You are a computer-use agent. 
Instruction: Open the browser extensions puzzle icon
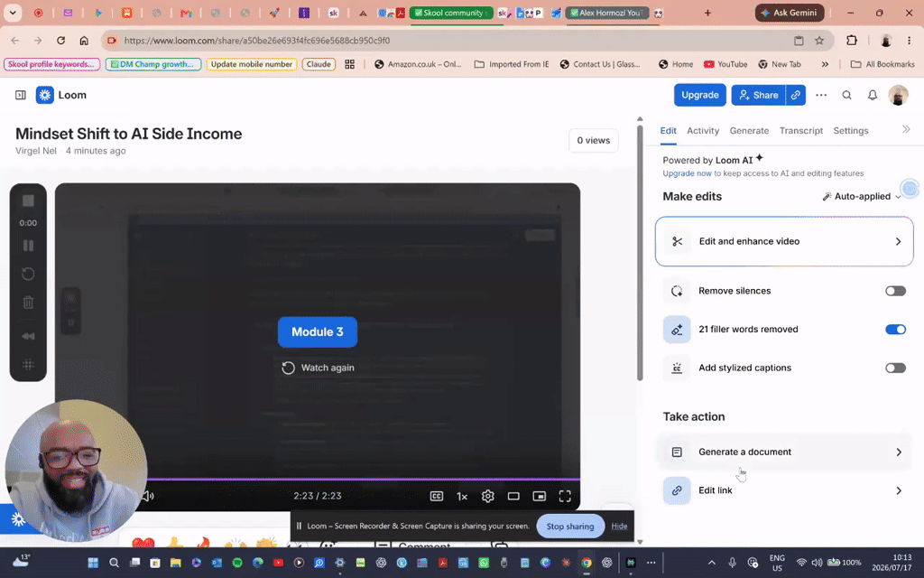click(852, 41)
